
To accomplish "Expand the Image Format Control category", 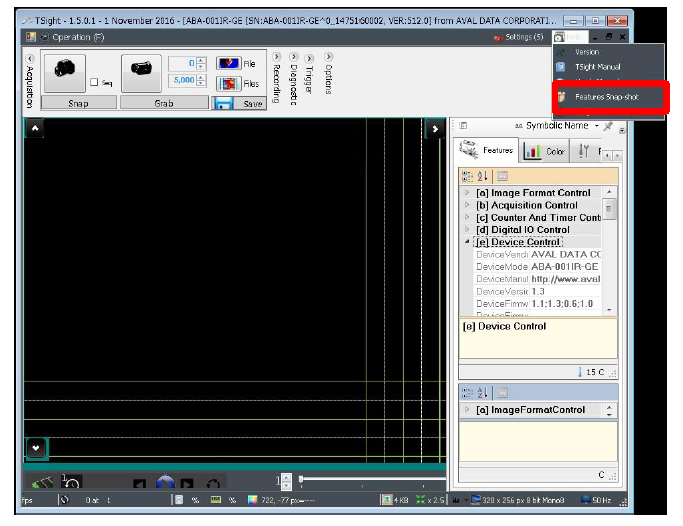I will pos(466,192).
